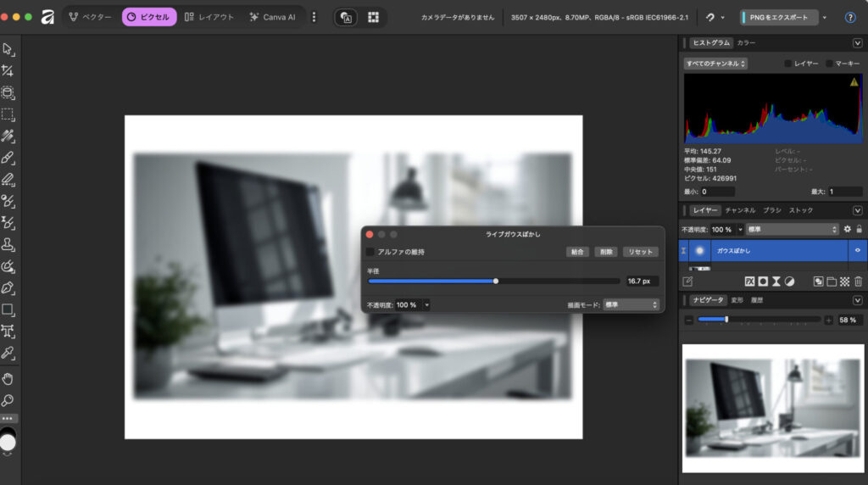
Task: Select the Crop tool
Action: (8, 71)
